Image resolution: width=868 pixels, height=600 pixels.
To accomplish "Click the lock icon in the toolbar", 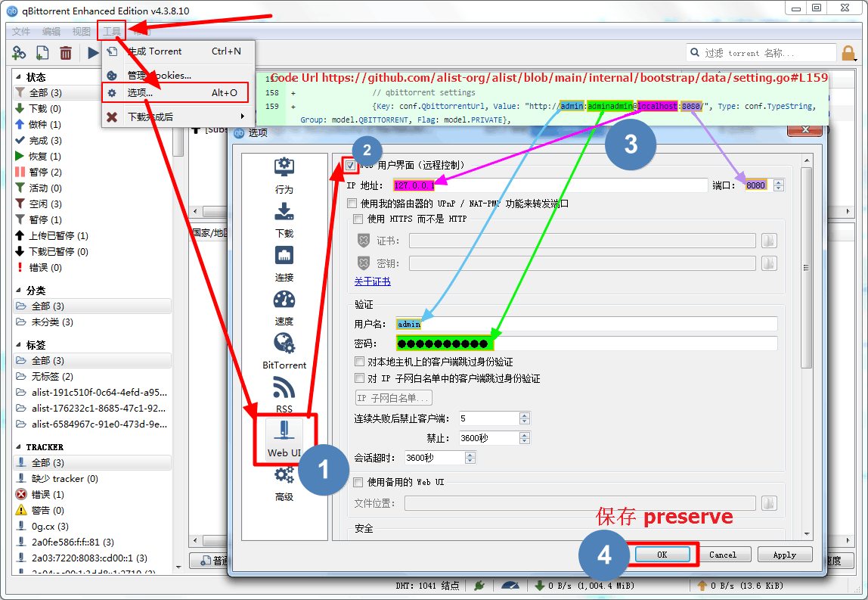I will point(848,53).
